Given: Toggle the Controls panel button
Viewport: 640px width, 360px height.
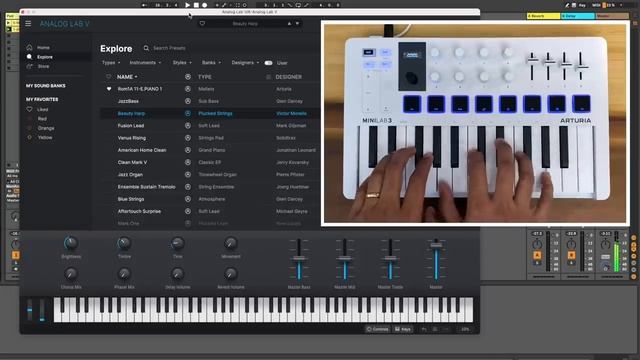Looking at the screenshot, I should coord(378,329).
